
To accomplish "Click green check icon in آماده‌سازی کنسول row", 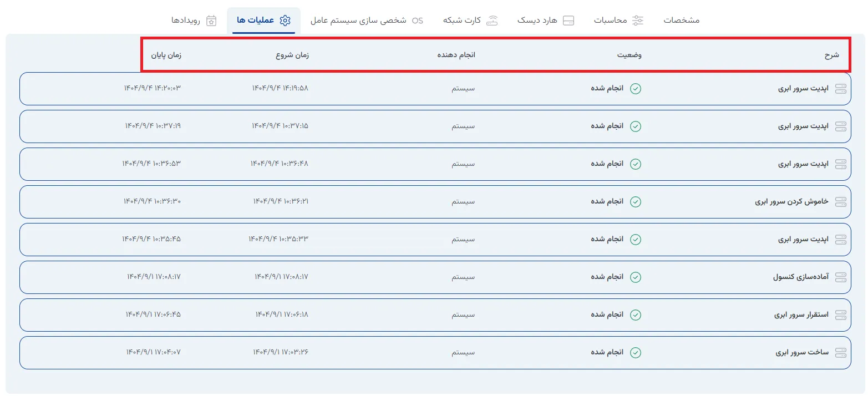I will (x=636, y=277).
